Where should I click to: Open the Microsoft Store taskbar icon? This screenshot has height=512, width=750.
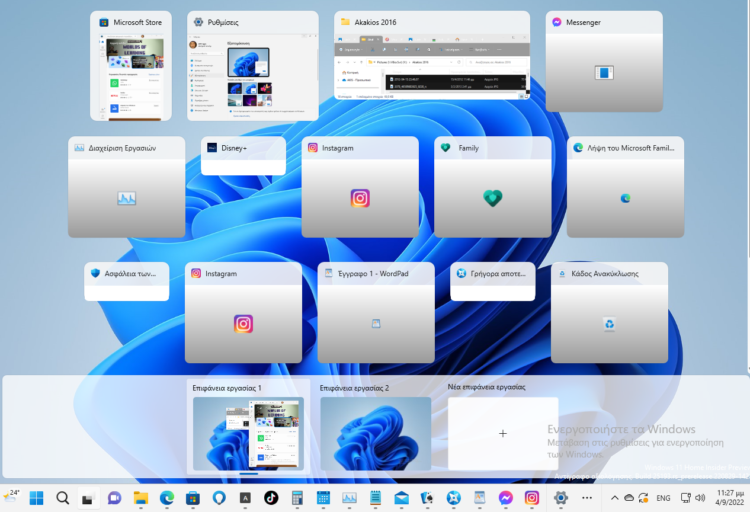coord(193,498)
